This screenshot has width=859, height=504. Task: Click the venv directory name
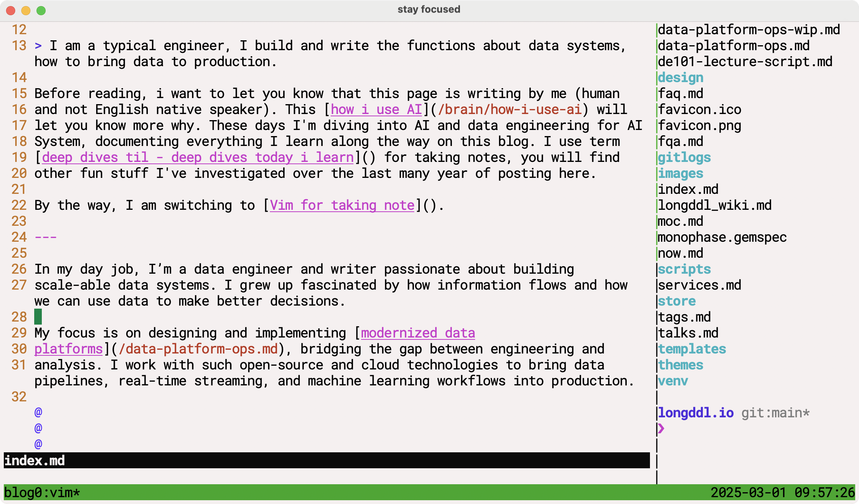coord(673,381)
